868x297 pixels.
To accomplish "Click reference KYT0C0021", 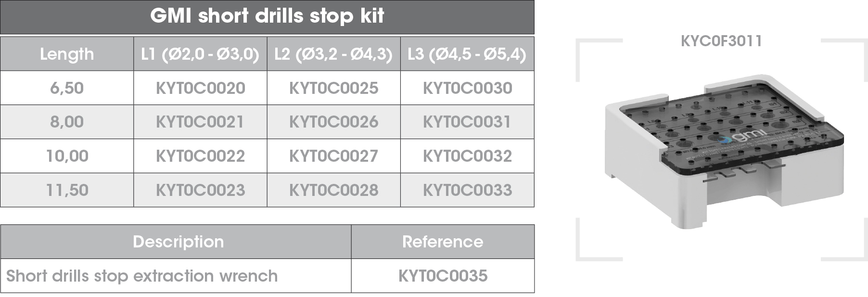I will pos(200,122).
